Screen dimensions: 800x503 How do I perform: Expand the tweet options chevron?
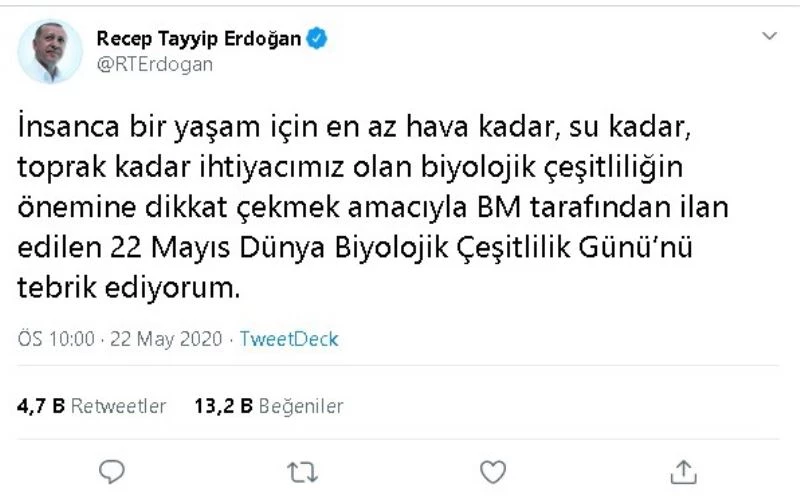click(769, 37)
